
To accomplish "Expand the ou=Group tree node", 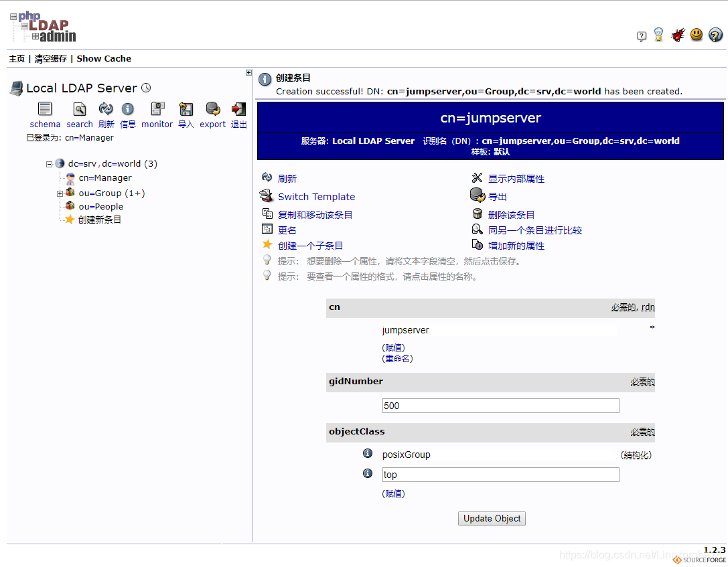I will (60, 194).
